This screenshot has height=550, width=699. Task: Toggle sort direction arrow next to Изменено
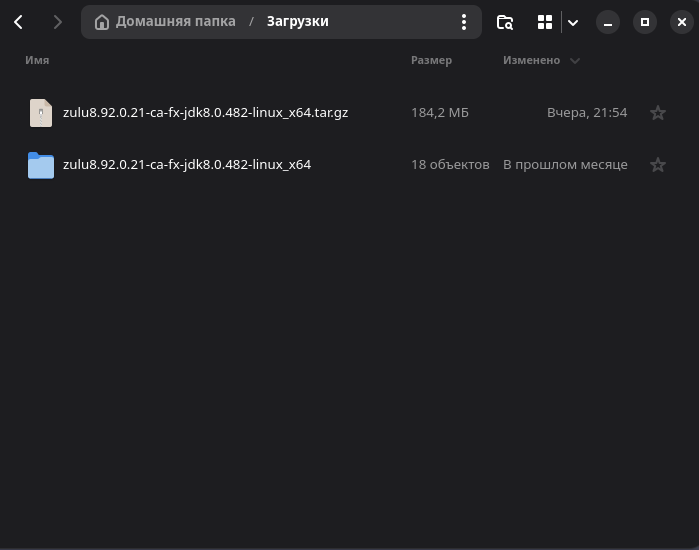click(575, 61)
